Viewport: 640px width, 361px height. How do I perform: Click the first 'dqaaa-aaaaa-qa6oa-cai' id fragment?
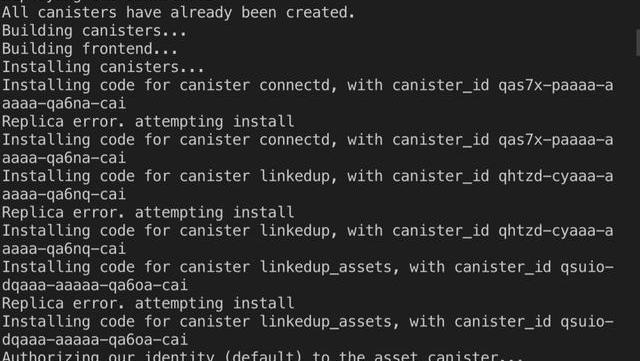pyautogui.click(x=95, y=285)
